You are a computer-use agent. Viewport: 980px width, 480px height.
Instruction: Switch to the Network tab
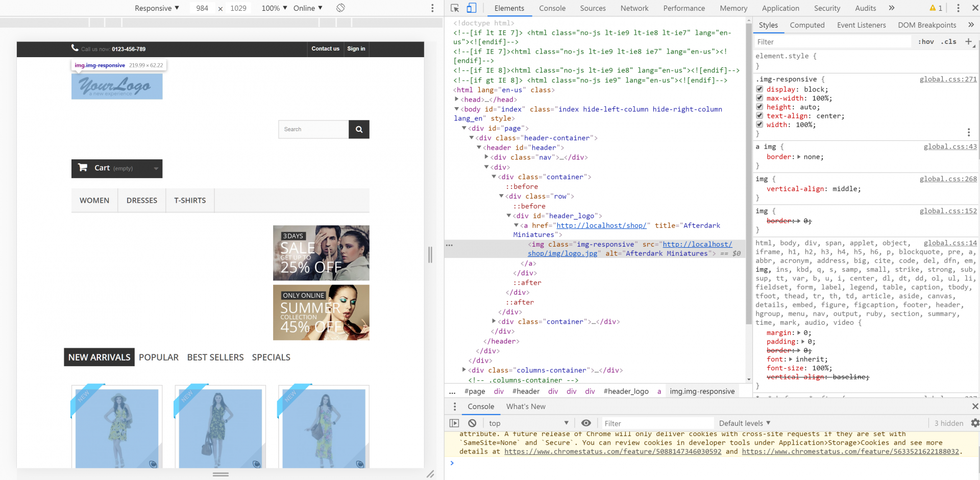click(x=634, y=8)
